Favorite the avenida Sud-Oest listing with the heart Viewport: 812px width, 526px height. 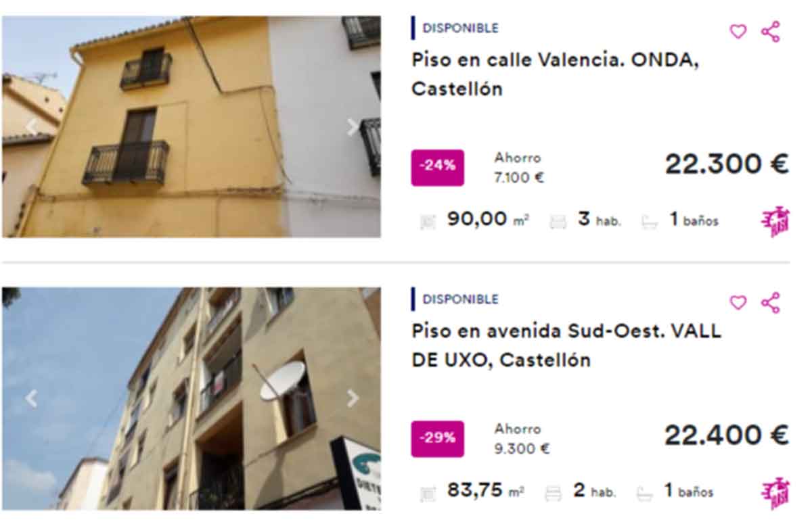tap(738, 302)
